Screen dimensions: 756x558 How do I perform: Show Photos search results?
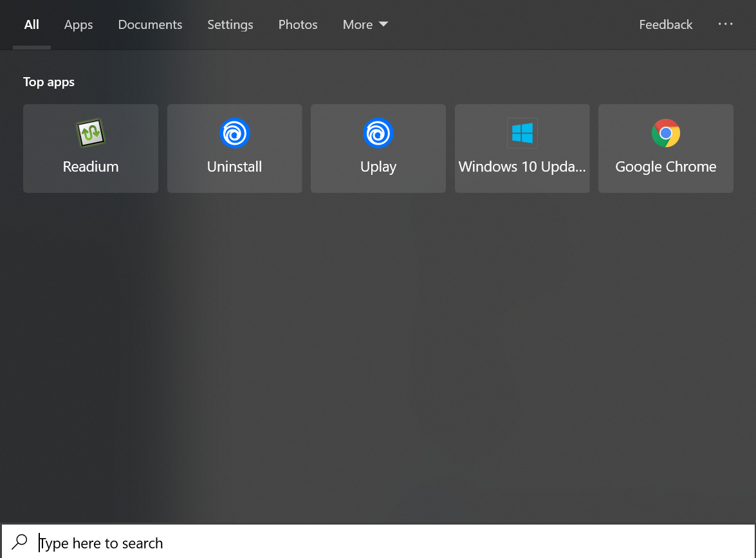click(x=298, y=24)
